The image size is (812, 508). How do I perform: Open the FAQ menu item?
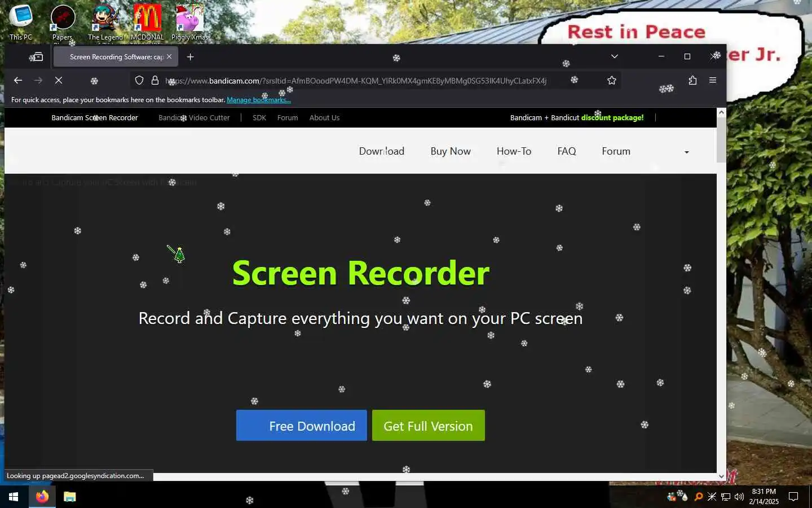(x=567, y=151)
